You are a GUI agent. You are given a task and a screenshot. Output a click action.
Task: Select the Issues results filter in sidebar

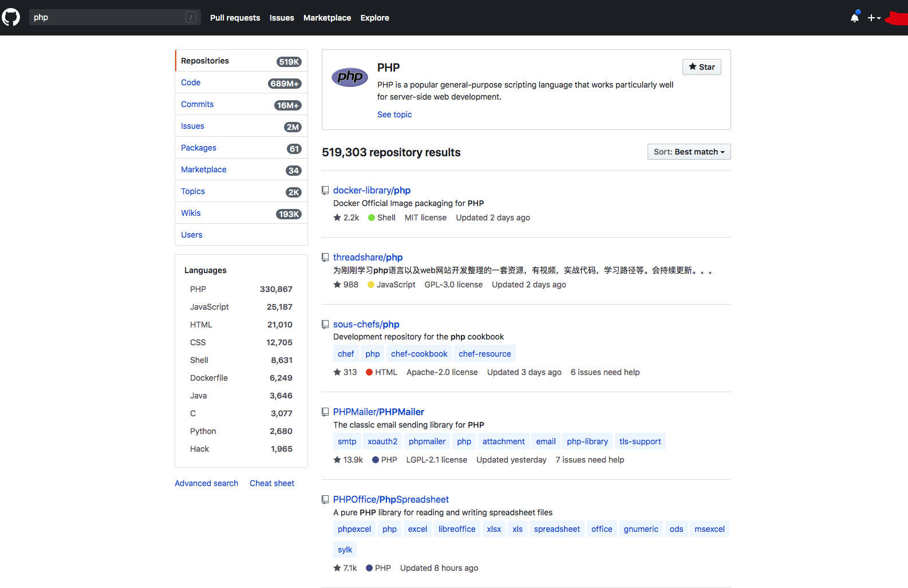coord(242,126)
